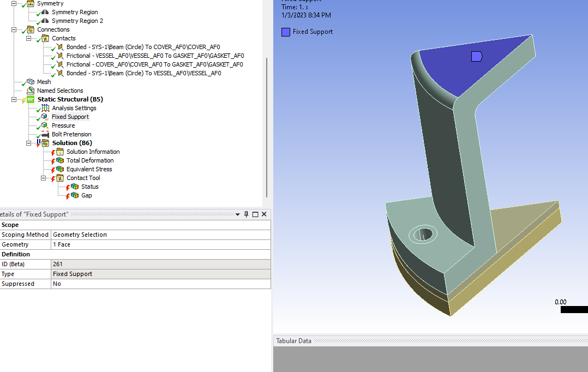Screen dimensions: 588x372
Task: Click the Static Structural (B5) icon
Action: 31,99
